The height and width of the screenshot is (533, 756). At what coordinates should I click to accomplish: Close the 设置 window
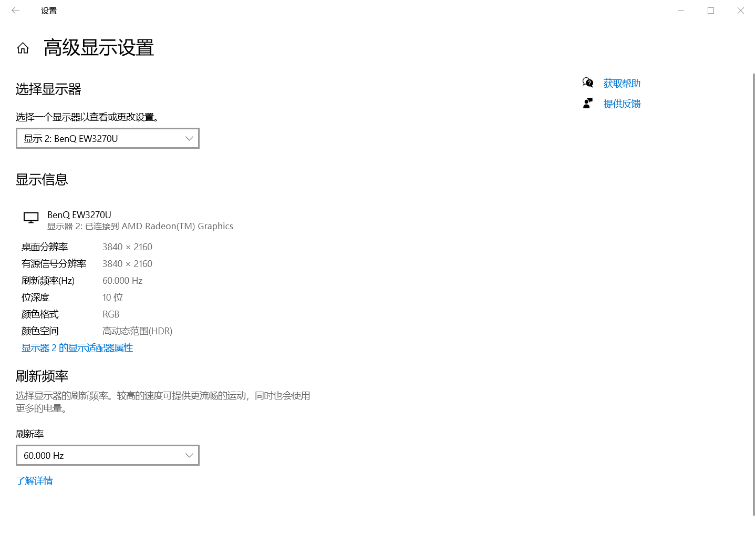[741, 11]
